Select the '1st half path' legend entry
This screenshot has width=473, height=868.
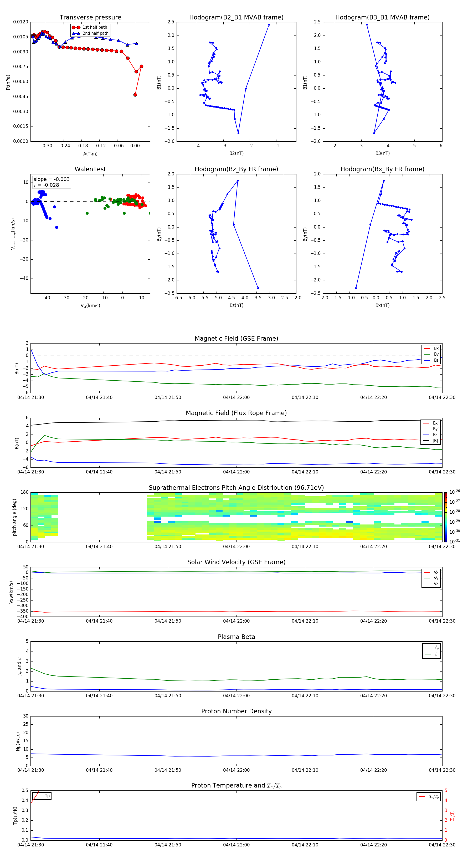(x=90, y=27)
